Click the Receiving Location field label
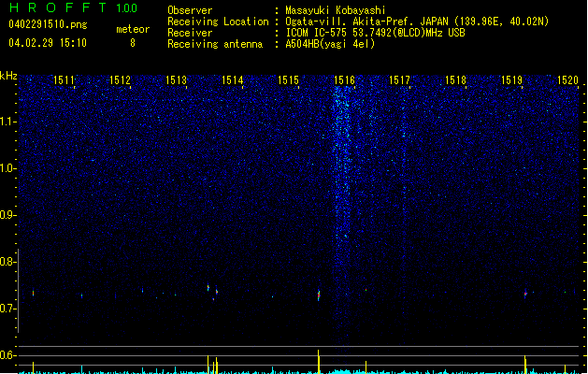Screen dimensions: 588x374 [x=218, y=22]
